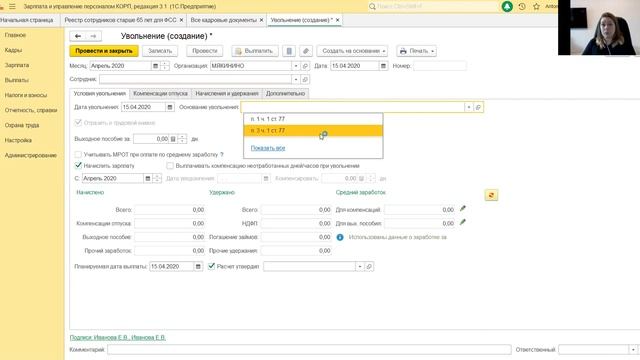The image size is (640, 360).
Task: Close the Реестр сотрудников tab
Action: tap(181, 20)
